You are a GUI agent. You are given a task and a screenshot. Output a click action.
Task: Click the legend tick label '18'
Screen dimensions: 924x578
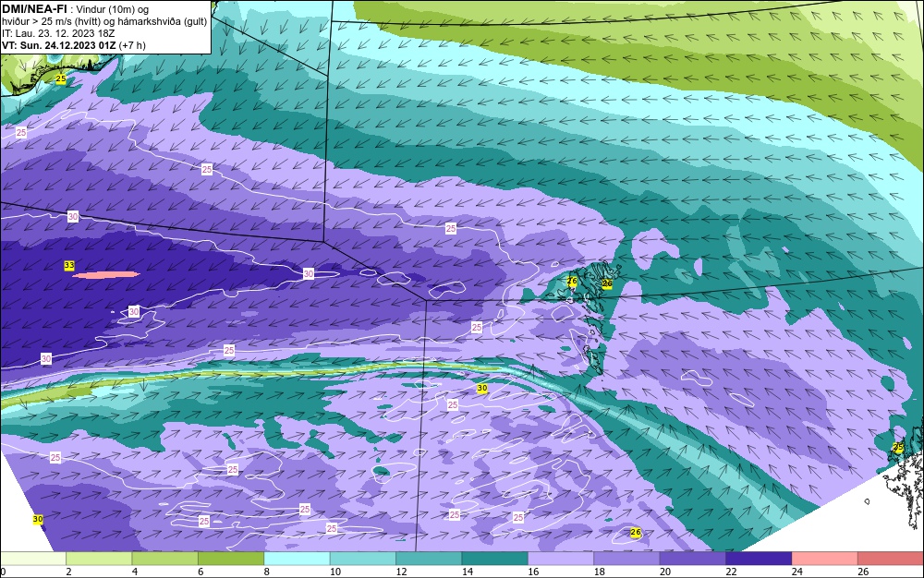599,572
